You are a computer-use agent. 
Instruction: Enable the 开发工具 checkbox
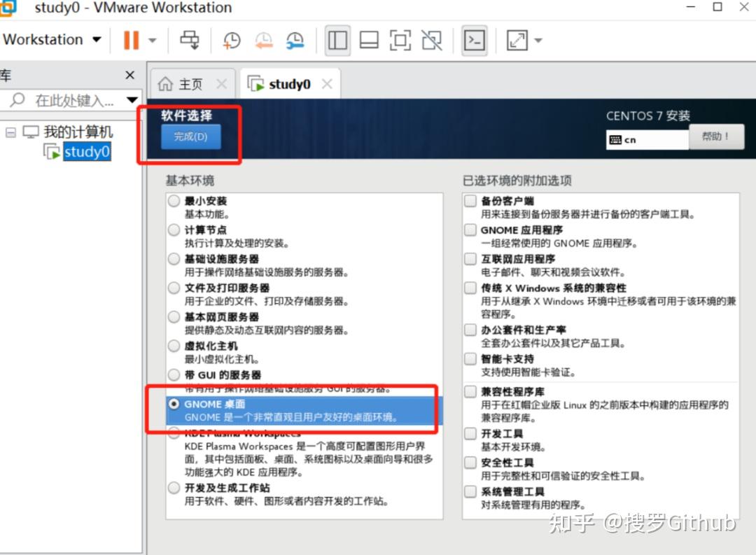click(470, 433)
